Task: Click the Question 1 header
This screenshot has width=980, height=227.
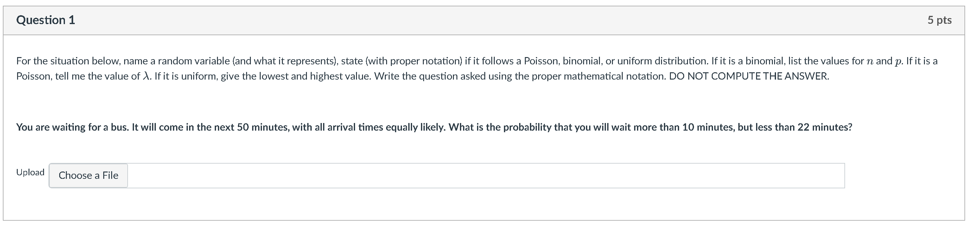Action: tap(45, 20)
